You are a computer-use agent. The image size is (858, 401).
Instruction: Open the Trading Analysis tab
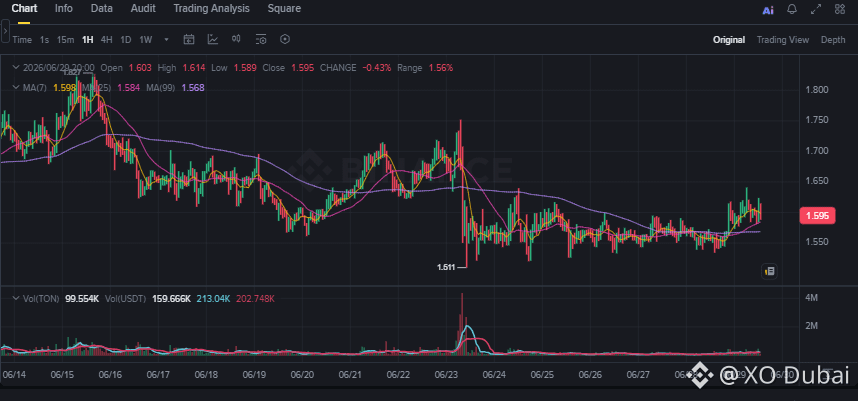[211, 9]
